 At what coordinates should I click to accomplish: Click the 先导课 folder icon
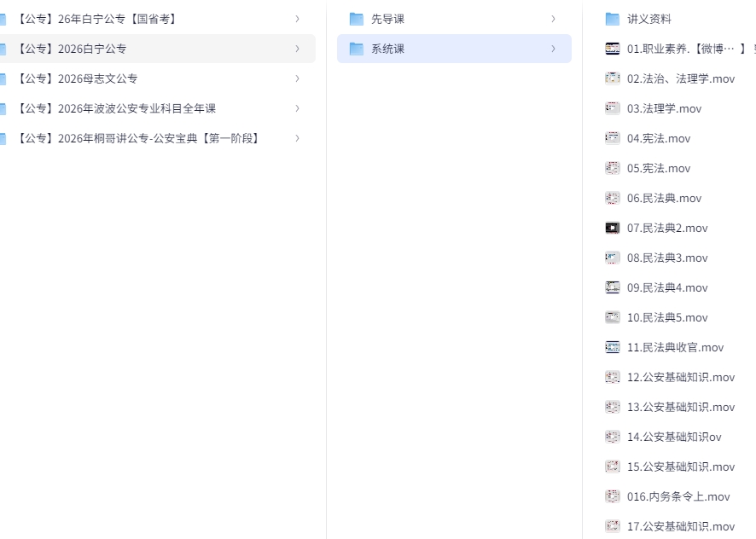tap(357, 19)
